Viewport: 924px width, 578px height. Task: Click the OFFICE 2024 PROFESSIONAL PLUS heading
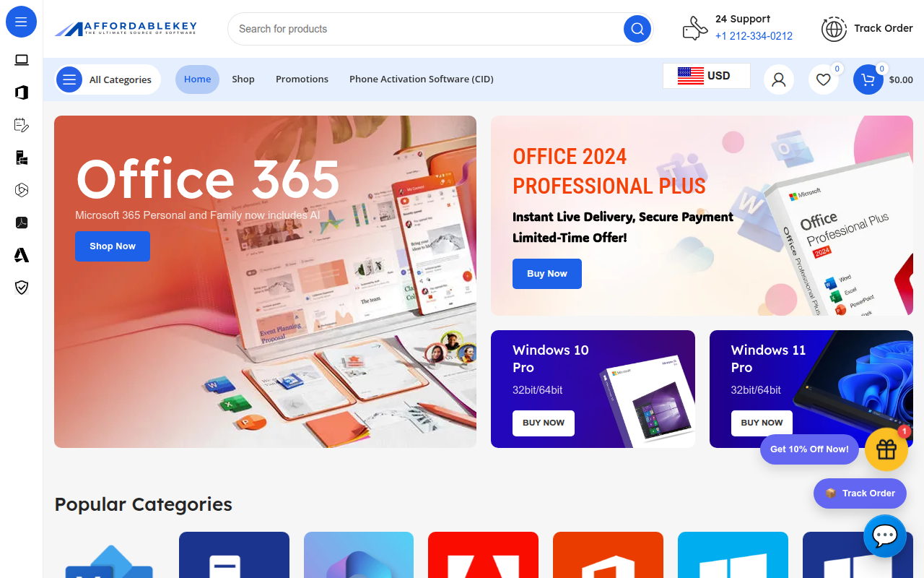pyautogui.click(x=609, y=171)
